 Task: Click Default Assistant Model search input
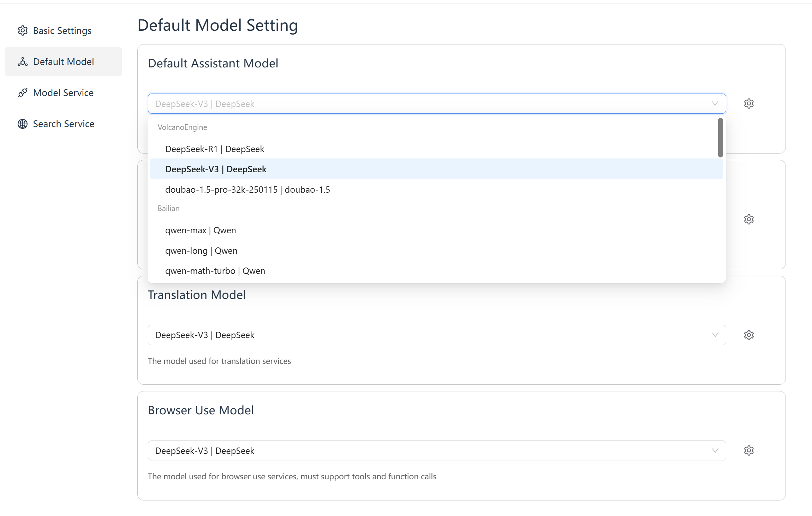[437, 103]
